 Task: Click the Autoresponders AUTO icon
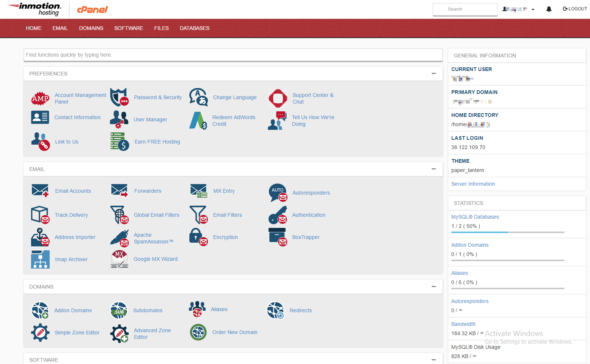point(278,193)
